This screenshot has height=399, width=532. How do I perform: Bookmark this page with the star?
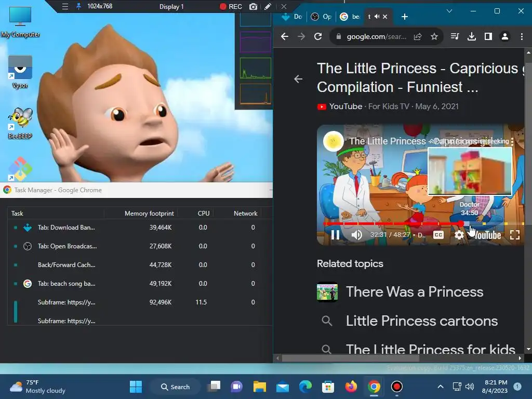tap(434, 36)
